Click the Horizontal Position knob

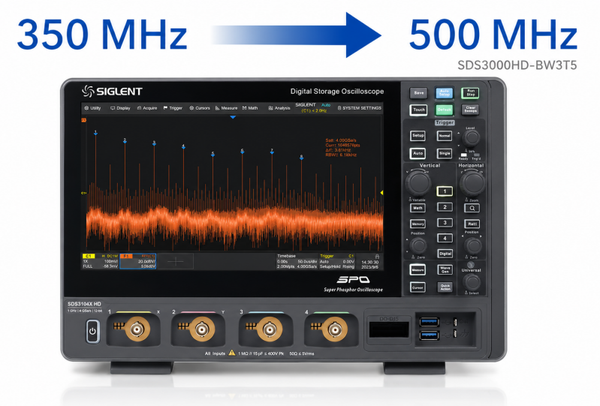(x=473, y=246)
